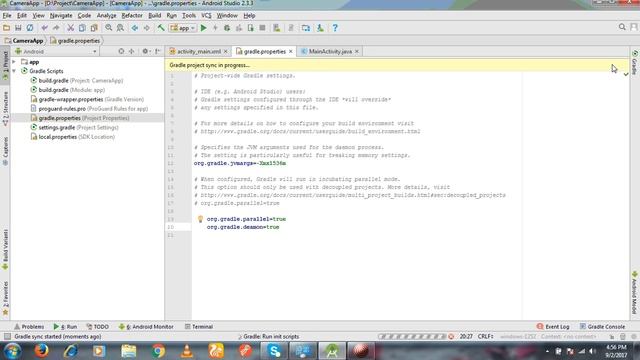Viewport: 640px width, 360px height.
Task: Open Skype from the taskbar
Action: tap(274, 351)
